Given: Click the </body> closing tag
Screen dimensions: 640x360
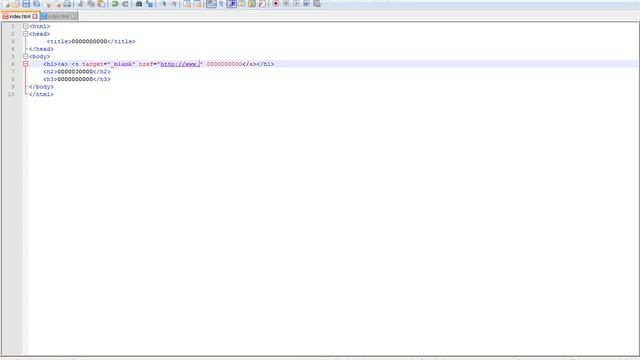Looking at the screenshot, I should 41,87.
